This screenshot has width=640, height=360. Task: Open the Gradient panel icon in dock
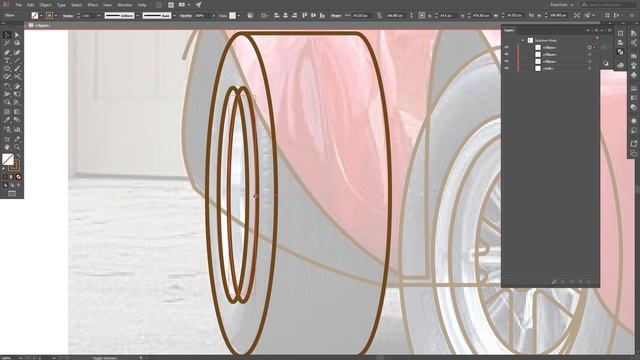pyautogui.click(x=633, y=98)
